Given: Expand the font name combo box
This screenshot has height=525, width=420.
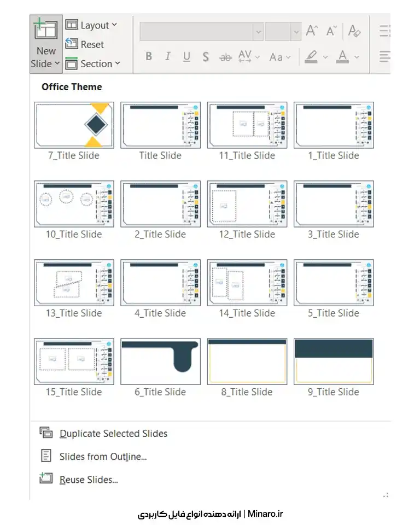Looking at the screenshot, I should point(258,32).
